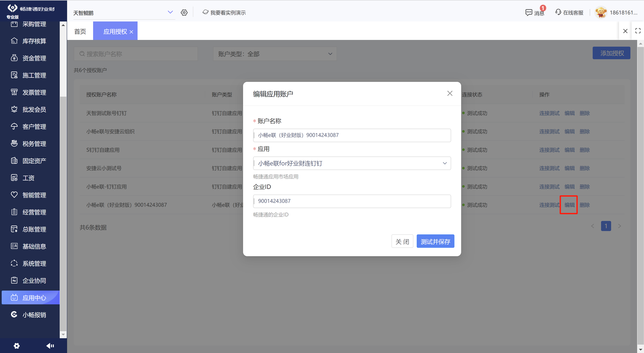Viewport: 644px width, 353px height.
Task: Open 企业协同 sidebar icon
Action: (14, 281)
